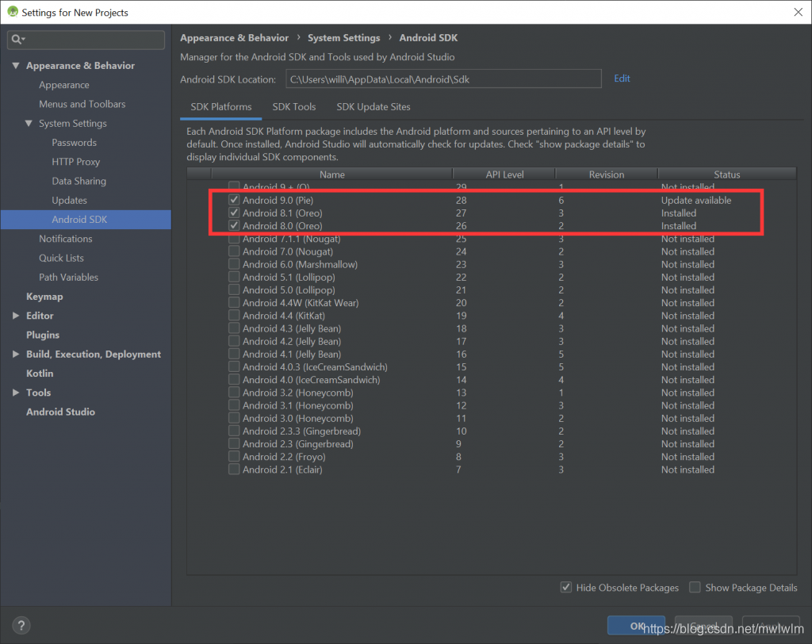Screen dimensions: 812x644
Task: Open Passwords settings page
Action: point(74,143)
